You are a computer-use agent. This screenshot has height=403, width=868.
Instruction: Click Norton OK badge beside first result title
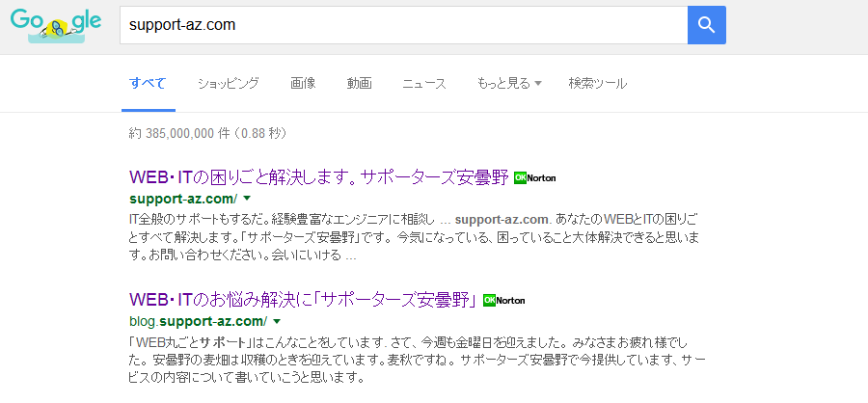[534, 177]
